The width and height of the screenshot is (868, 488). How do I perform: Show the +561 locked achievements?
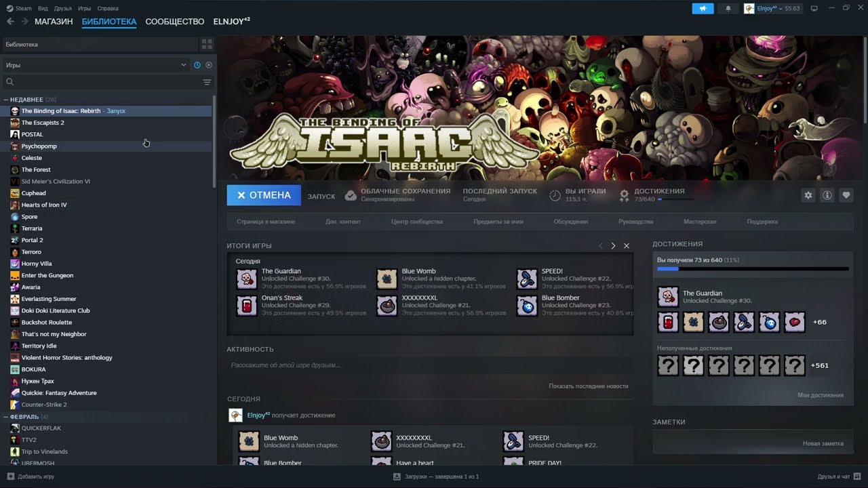[820, 366]
